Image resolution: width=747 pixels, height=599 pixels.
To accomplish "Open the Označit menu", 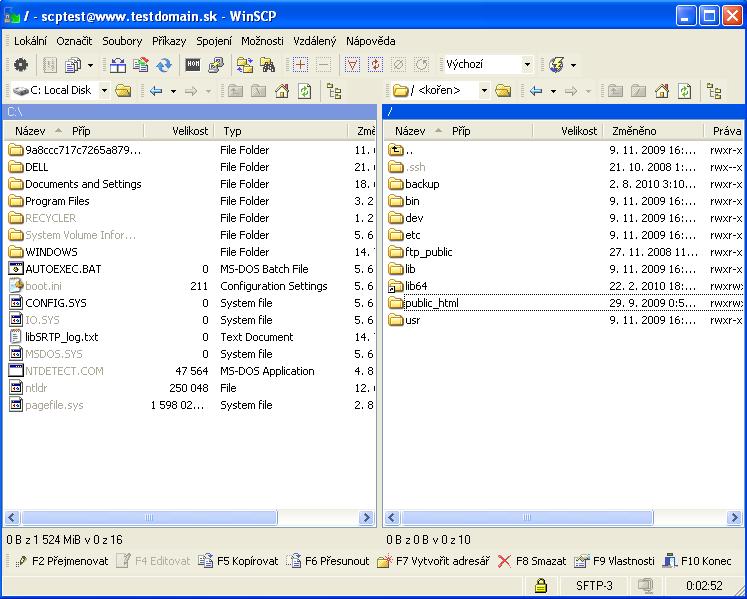I will point(74,41).
